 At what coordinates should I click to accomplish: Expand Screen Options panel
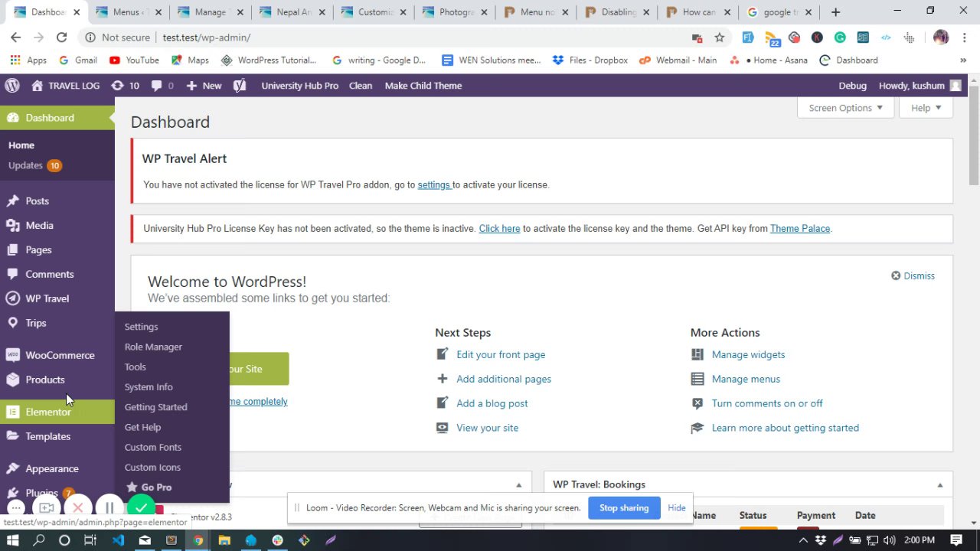pos(845,108)
